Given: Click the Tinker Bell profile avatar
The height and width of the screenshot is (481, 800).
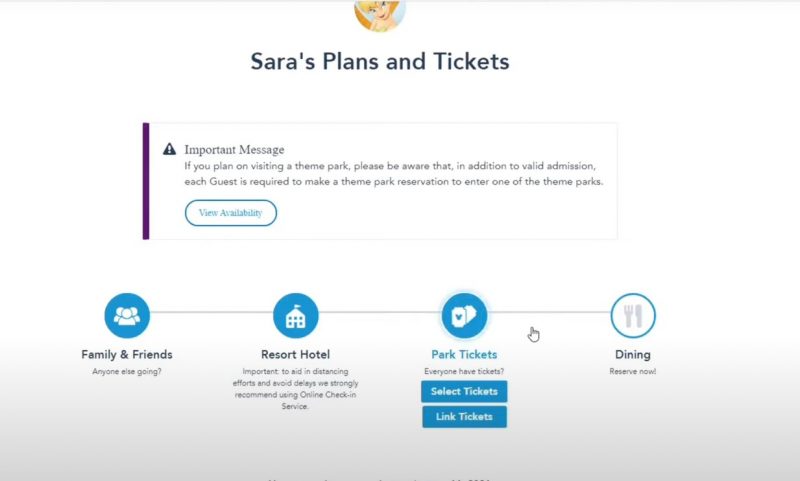Looking at the screenshot, I should tap(380, 14).
